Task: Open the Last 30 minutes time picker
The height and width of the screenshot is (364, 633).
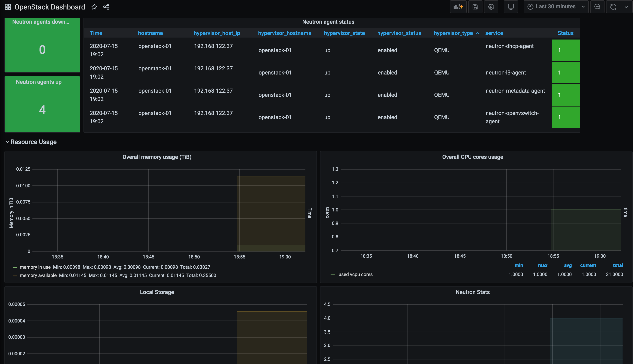Action: pos(555,7)
